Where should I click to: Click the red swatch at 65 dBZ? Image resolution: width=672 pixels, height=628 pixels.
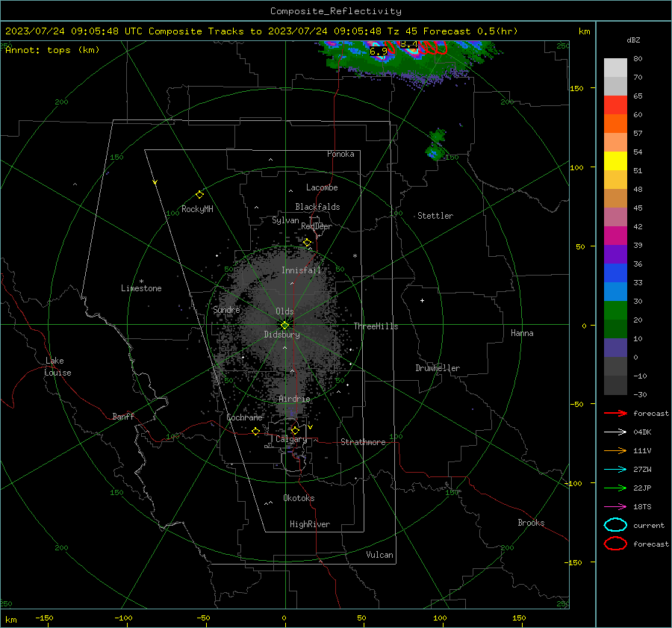(x=615, y=105)
